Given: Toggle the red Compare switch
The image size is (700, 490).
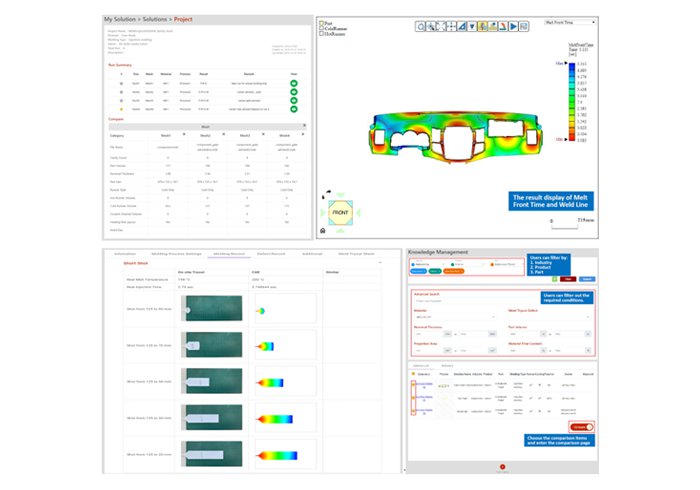Looking at the screenshot, I should point(582,427).
